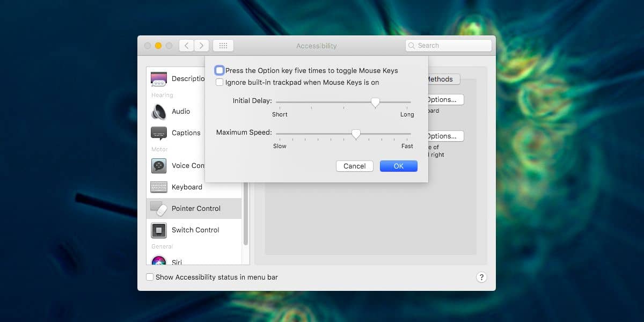Go back with the left chevron
Screen dimensions: 644x322
coord(186,46)
